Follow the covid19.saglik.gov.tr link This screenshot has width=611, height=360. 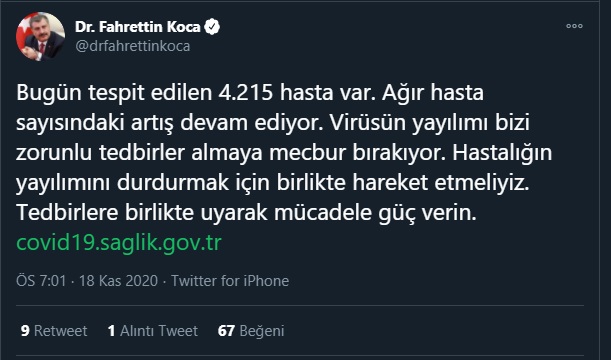tap(119, 242)
